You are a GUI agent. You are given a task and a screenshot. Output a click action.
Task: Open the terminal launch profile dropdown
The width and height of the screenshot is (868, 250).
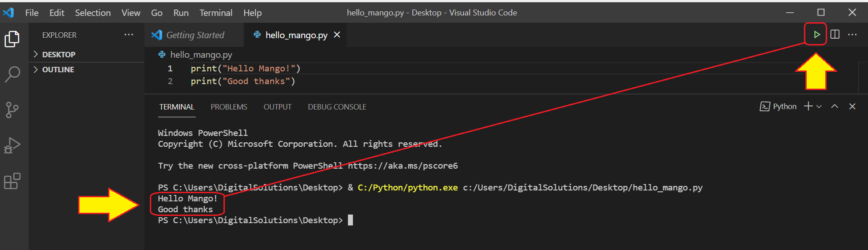click(819, 106)
